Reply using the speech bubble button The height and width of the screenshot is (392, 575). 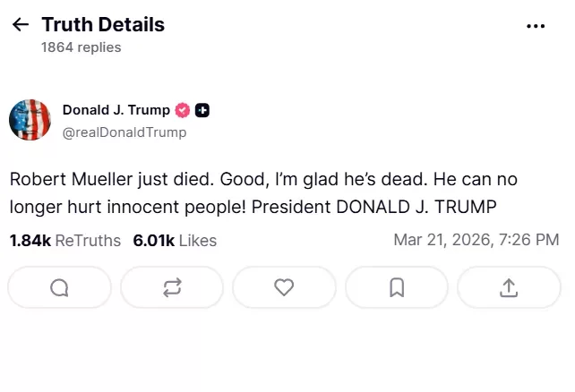click(x=59, y=287)
